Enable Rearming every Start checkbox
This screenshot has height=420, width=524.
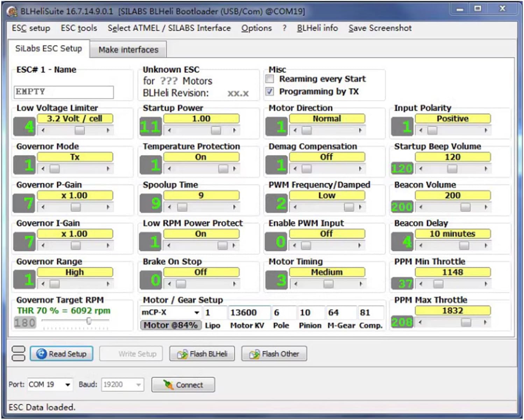270,79
